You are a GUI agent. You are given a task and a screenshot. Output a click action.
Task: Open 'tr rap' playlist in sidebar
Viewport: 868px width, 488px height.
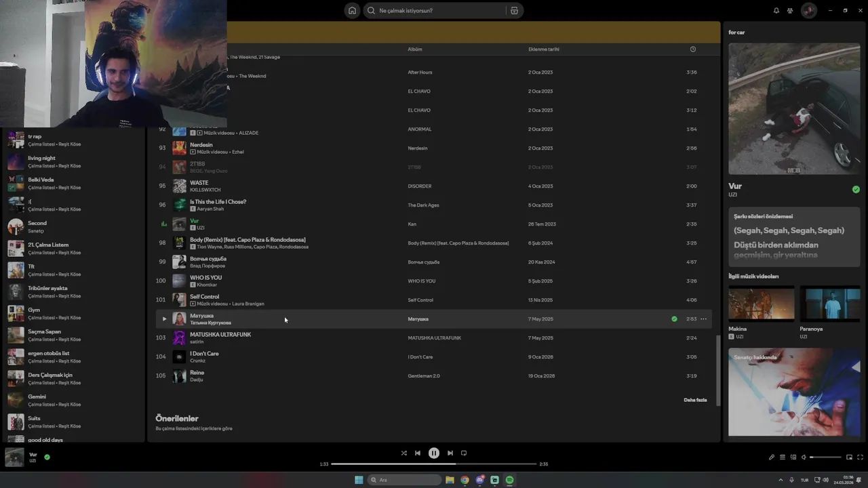73,140
